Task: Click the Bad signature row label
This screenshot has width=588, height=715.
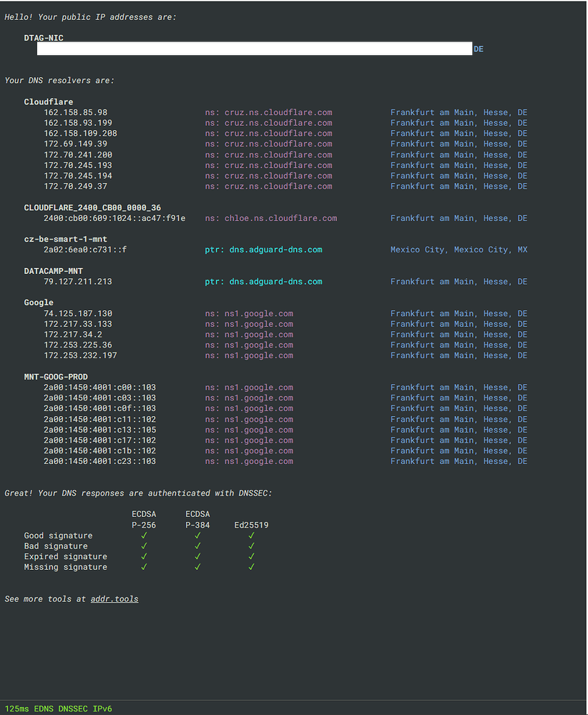Action: point(56,546)
